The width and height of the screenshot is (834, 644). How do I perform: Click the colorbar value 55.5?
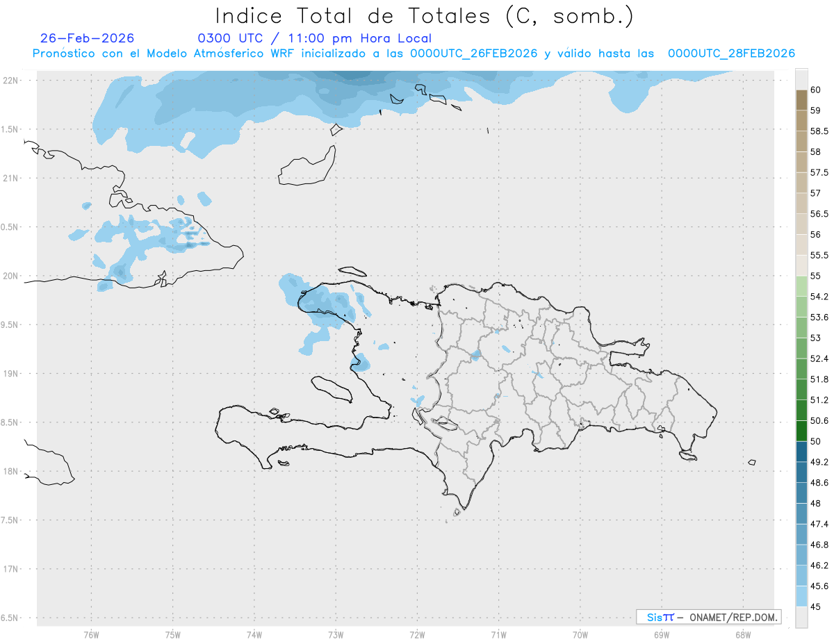(x=819, y=256)
